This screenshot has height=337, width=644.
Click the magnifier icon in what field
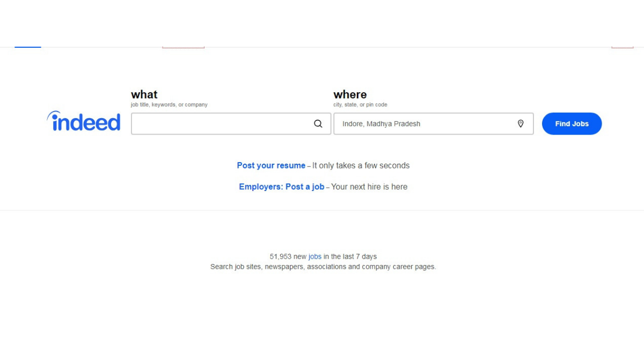click(318, 123)
